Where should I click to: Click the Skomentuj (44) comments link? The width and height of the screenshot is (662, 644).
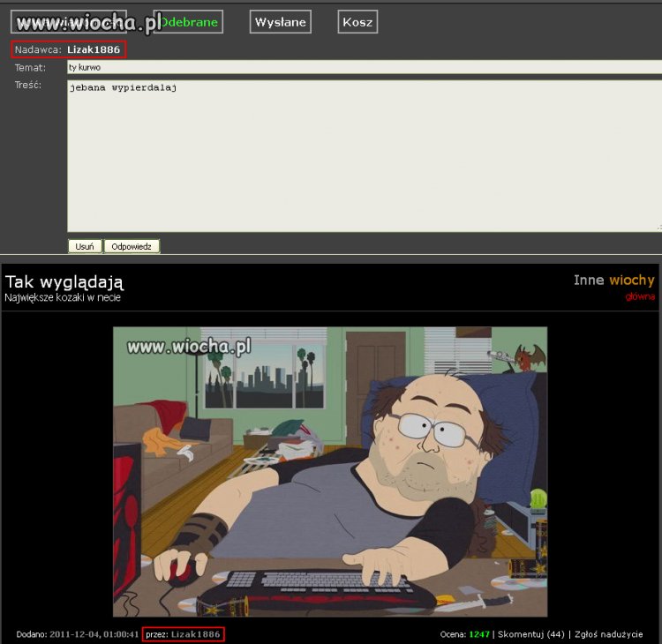pyautogui.click(x=530, y=634)
